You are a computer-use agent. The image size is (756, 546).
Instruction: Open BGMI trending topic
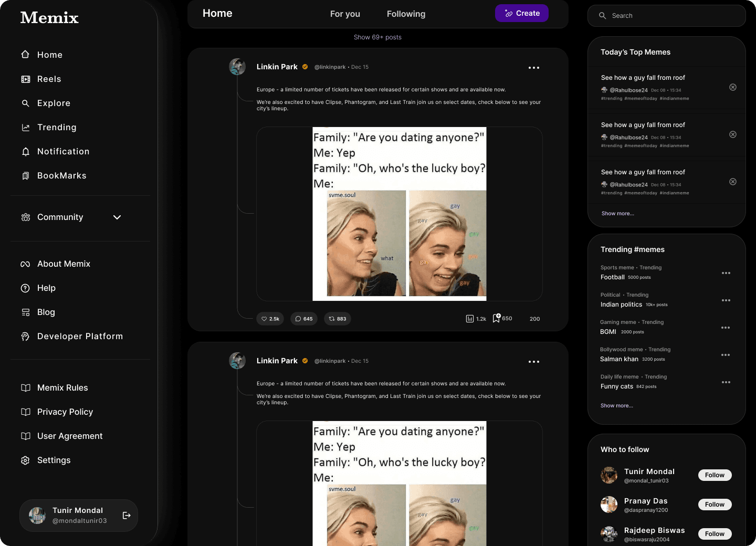(x=608, y=332)
